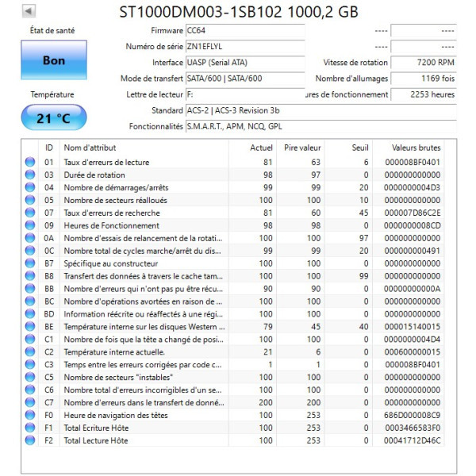Image resolution: width=476 pixels, height=476 pixels.
Task: Click the Interface field UASP (Serial ATA)
Action: tap(245, 63)
